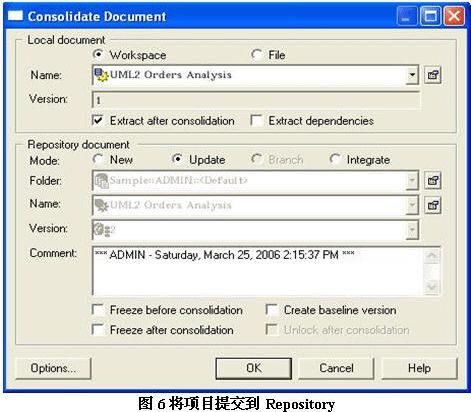Image resolution: width=471 pixels, height=412 pixels.
Task: Click inside the Comment text area
Action: (258, 271)
